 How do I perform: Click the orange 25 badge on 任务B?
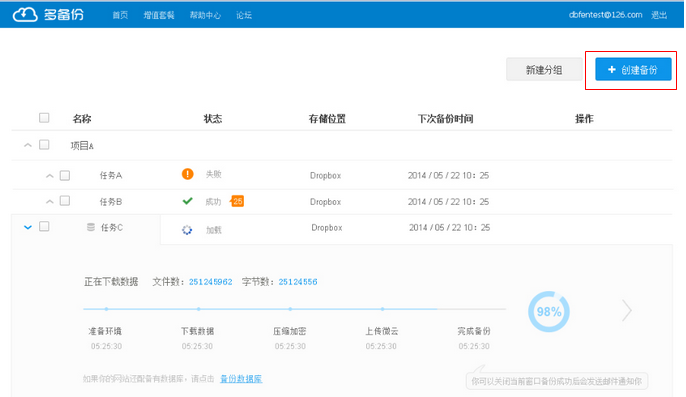237,201
